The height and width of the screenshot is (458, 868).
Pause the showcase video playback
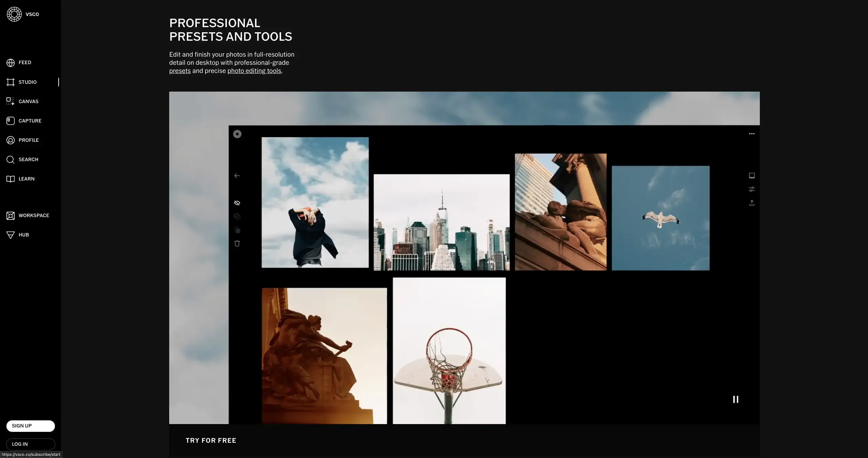click(735, 399)
